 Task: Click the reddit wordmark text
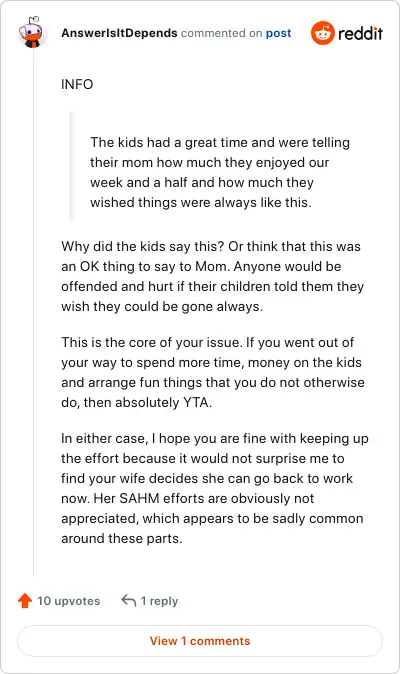(x=360, y=33)
